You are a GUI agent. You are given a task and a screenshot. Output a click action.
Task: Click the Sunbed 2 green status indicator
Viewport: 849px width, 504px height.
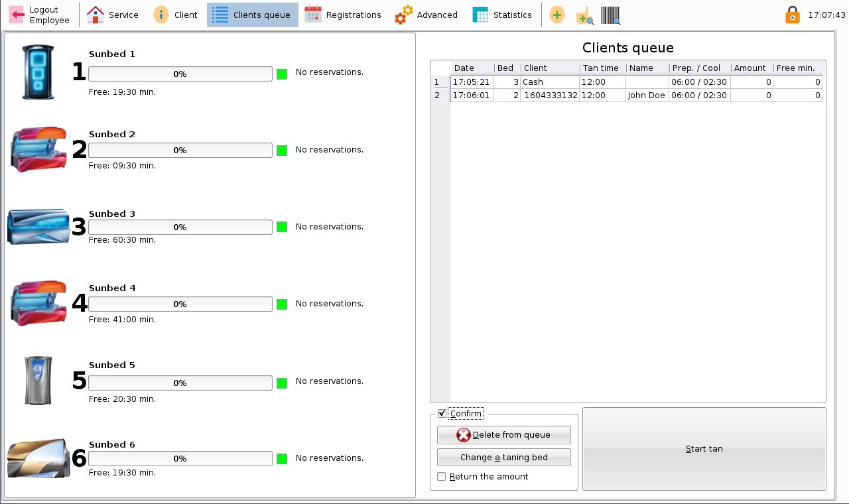(282, 151)
